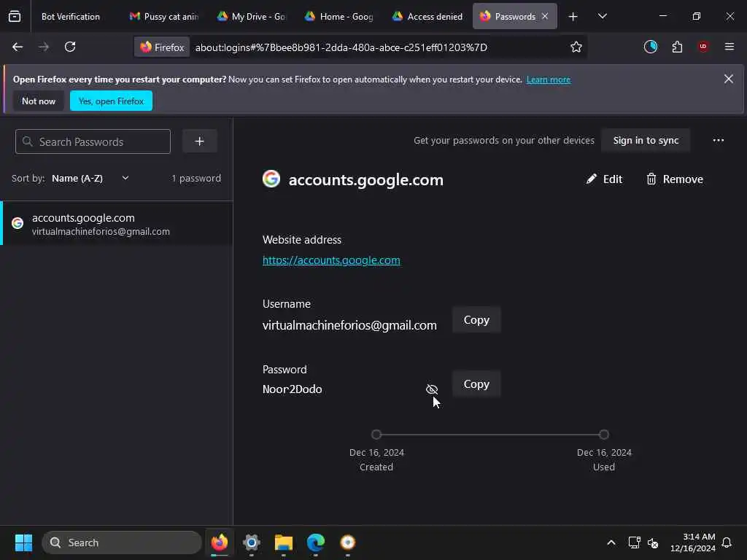The width and height of the screenshot is (747, 560).
Task: Copy the username
Action: pos(476,320)
